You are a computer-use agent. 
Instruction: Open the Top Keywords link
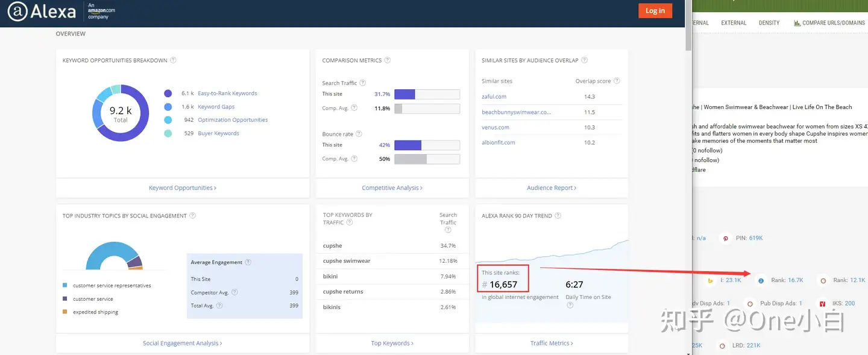(x=392, y=344)
